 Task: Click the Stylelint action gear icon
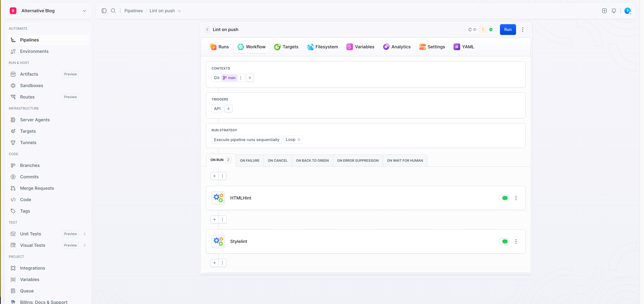(x=218, y=241)
